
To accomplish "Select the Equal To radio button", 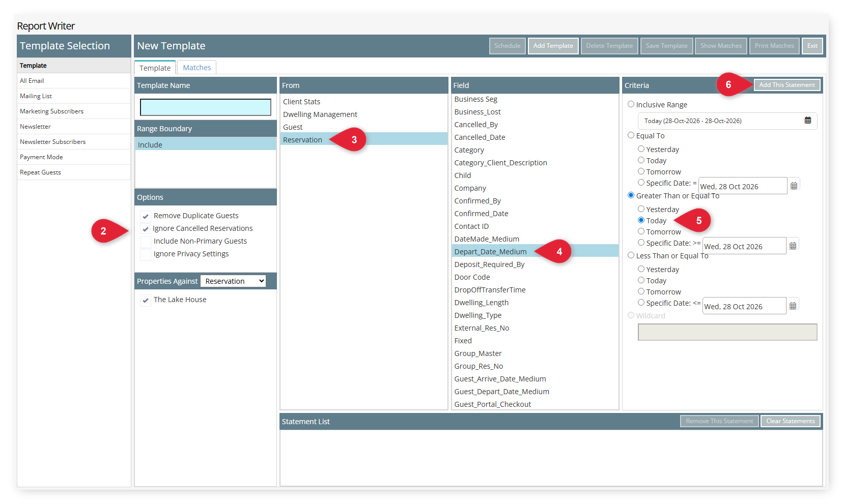I will click(631, 135).
